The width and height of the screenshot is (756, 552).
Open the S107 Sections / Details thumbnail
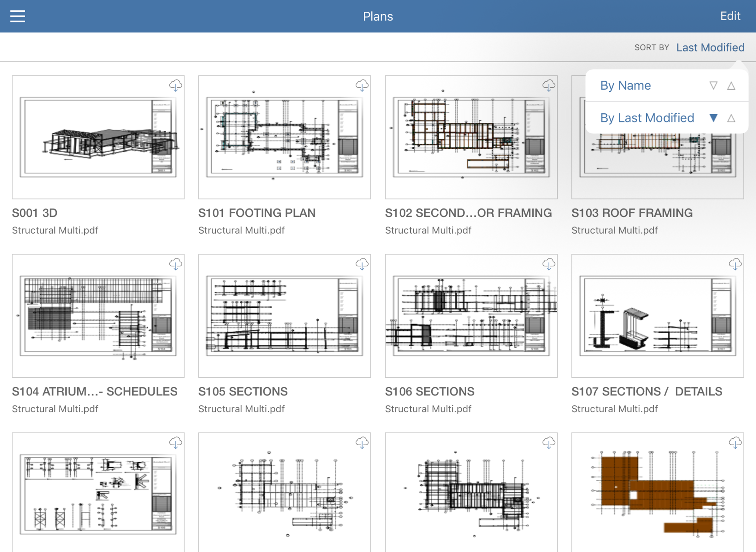point(658,316)
